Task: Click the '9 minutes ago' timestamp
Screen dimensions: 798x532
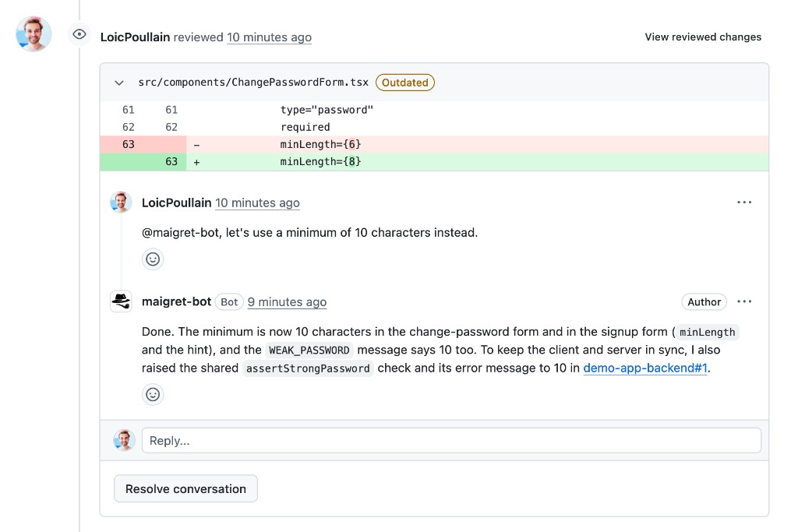Action: tap(287, 302)
